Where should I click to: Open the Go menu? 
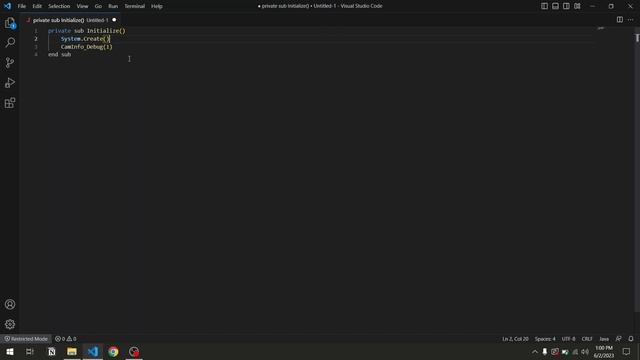[x=98, y=6]
